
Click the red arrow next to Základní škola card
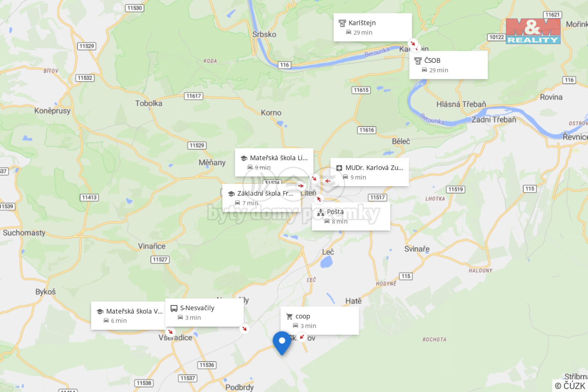[x=301, y=186]
